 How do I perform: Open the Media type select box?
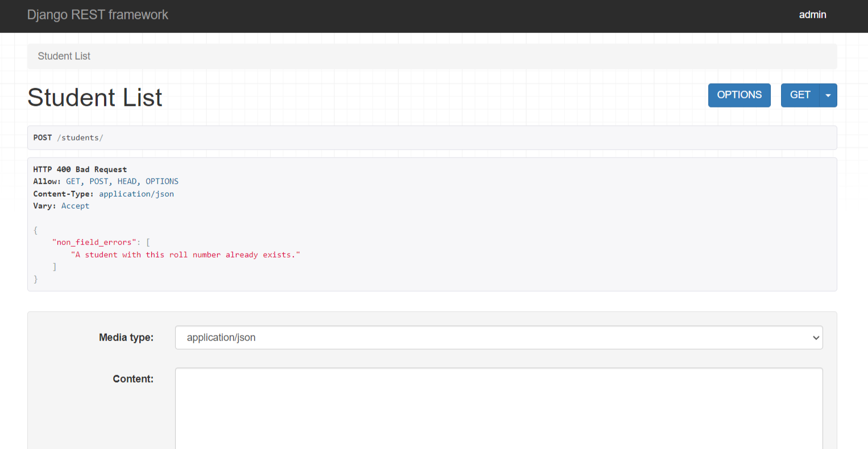(x=498, y=338)
